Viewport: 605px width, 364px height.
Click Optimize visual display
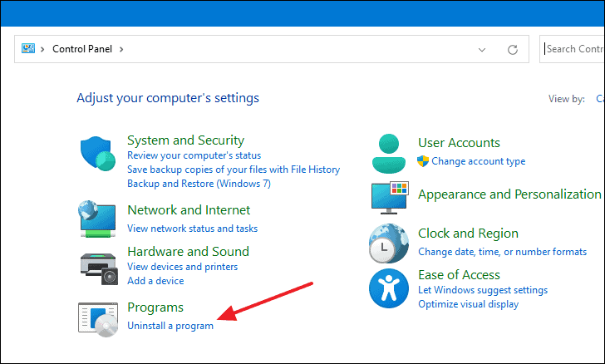(469, 304)
